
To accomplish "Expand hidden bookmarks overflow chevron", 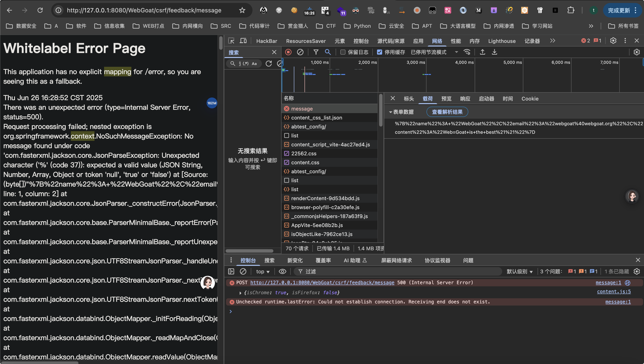I will tap(591, 26).
